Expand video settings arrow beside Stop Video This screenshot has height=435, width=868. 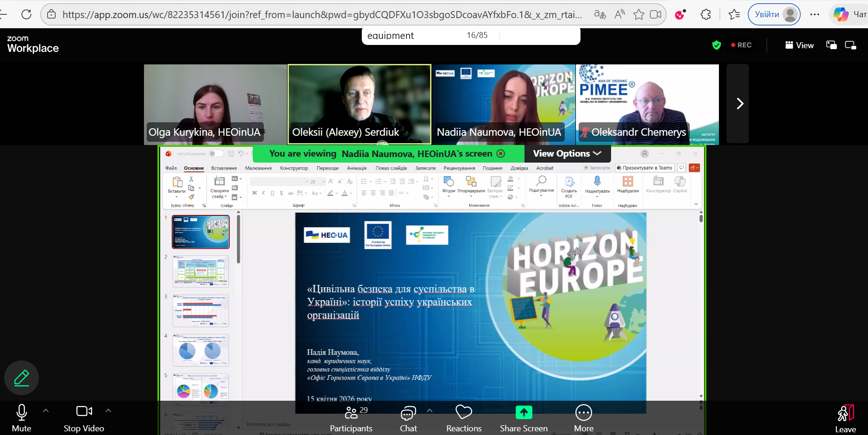[x=108, y=410]
